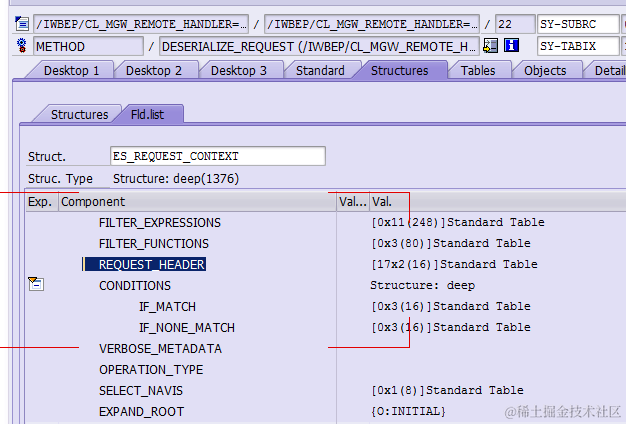Click the METHOD type field
Image resolution: width=626 pixels, height=424 pixels.
(88, 46)
